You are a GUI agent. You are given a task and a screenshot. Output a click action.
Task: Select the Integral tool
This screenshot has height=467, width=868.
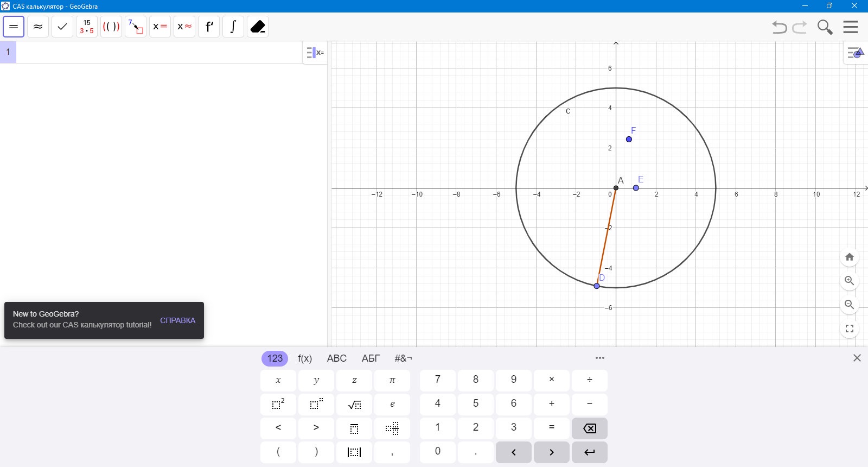233,27
